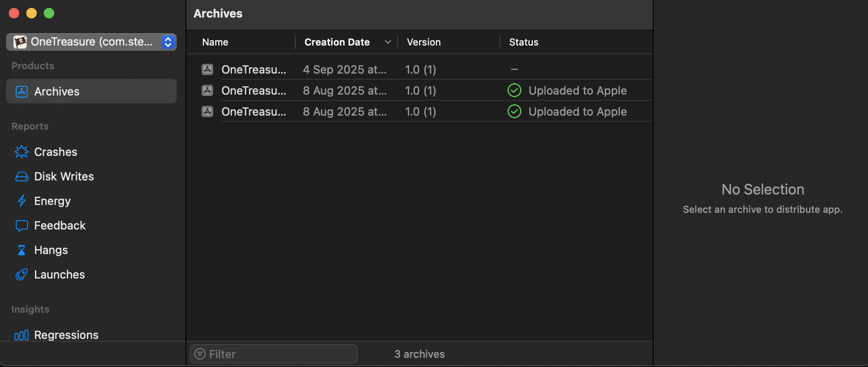The height and width of the screenshot is (367, 868).
Task: Sort archives by Name column header
Action: click(215, 42)
